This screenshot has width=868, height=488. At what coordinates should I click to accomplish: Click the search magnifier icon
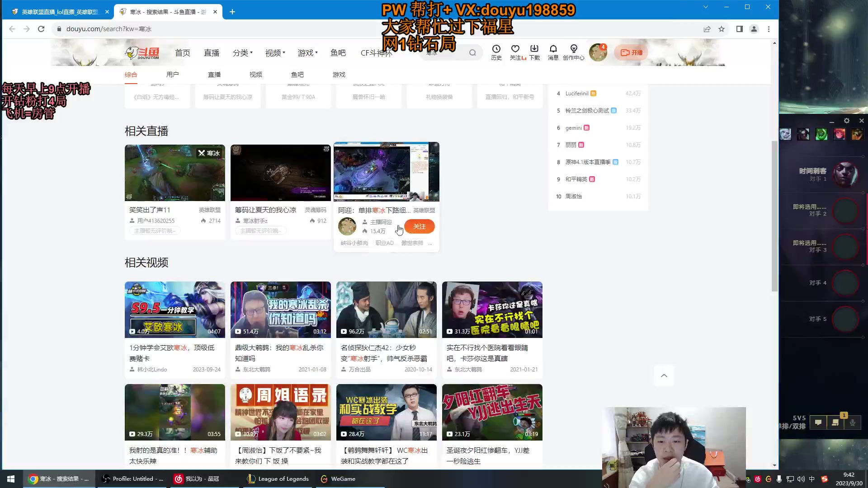coord(472,52)
